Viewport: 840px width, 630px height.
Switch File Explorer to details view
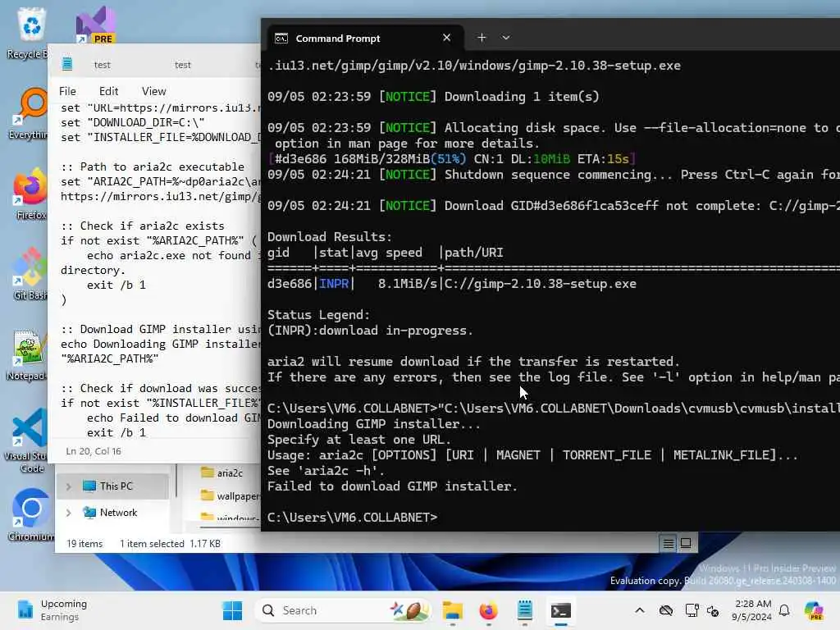click(668, 544)
